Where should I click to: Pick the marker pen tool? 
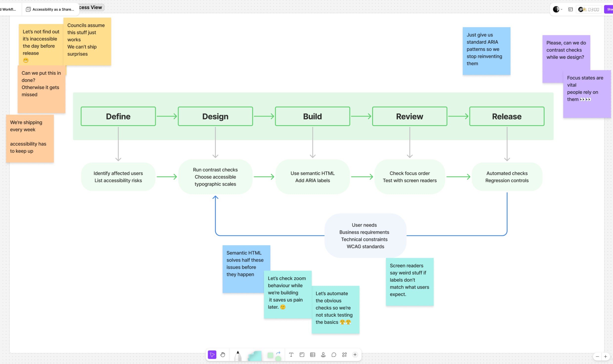pos(238,356)
